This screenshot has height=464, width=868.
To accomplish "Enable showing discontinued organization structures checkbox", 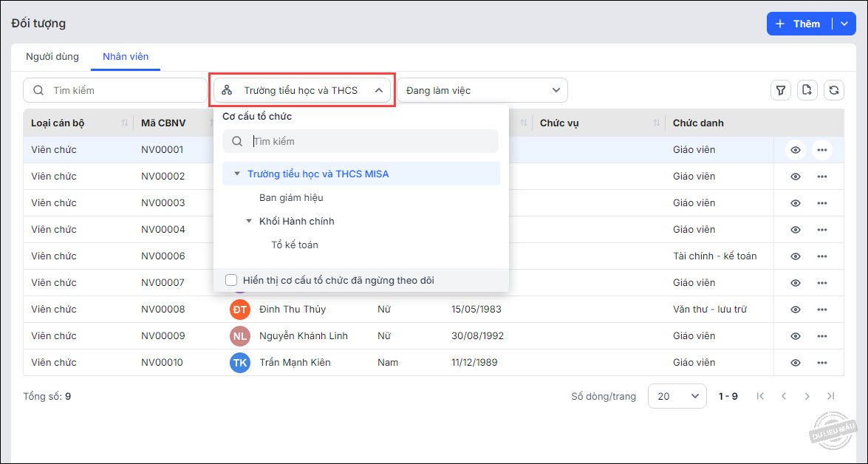I will pyautogui.click(x=231, y=280).
